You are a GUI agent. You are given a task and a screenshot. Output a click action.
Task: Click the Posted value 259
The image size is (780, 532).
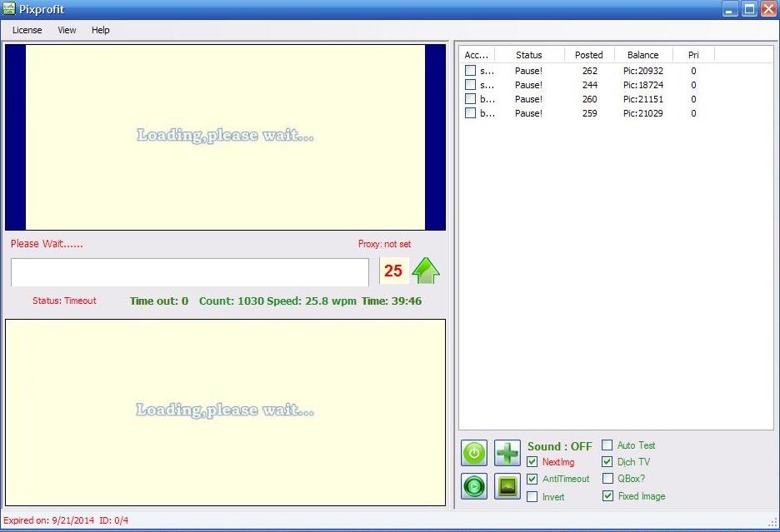tap(590, 113)
